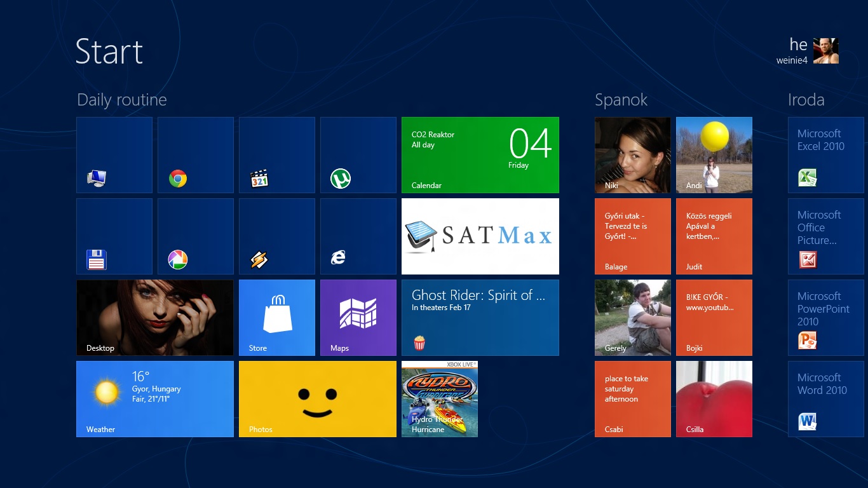The width and height of the screenshot is (868, 488).
Task: Open Niki's contact tile
Action: point(633,155)
